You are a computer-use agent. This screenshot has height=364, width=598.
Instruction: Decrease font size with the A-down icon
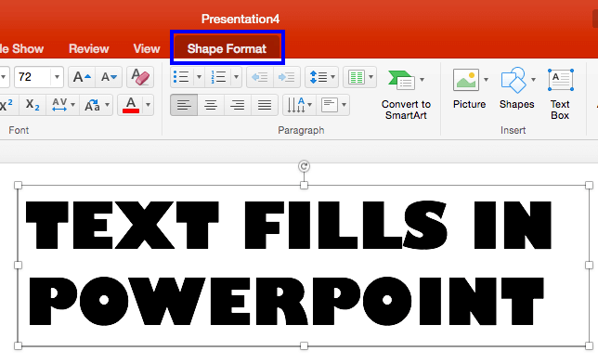(109, 77)
